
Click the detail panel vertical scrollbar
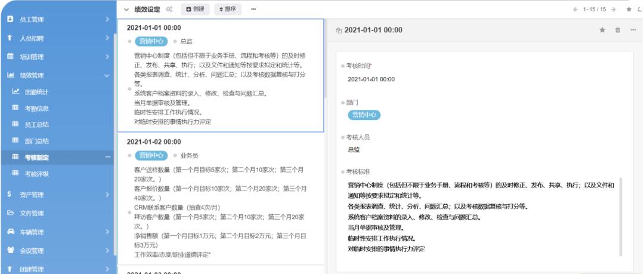pos(621,216)
